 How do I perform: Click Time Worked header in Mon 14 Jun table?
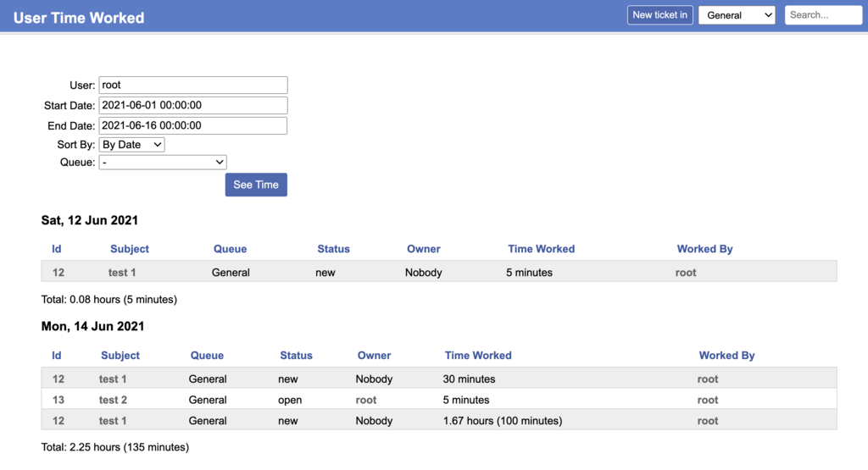tap(478, 356)
